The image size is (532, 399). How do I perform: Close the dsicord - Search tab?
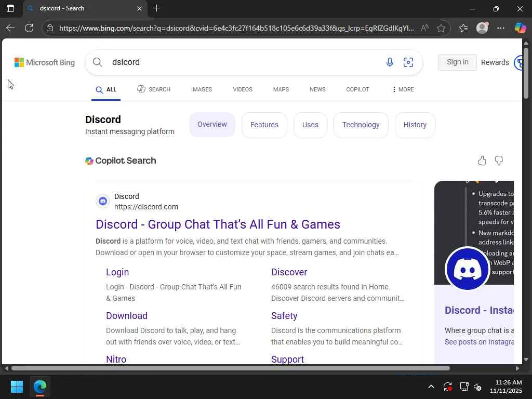139,8
